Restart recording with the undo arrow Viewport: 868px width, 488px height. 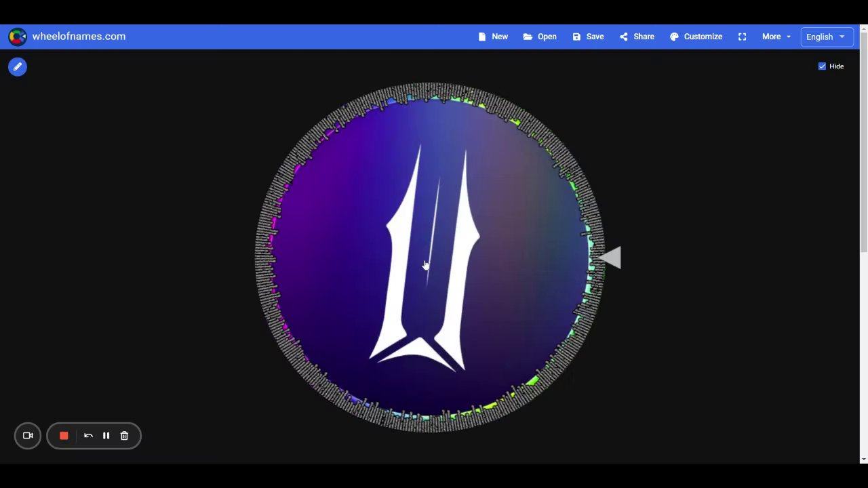click(x=88, y=436)
